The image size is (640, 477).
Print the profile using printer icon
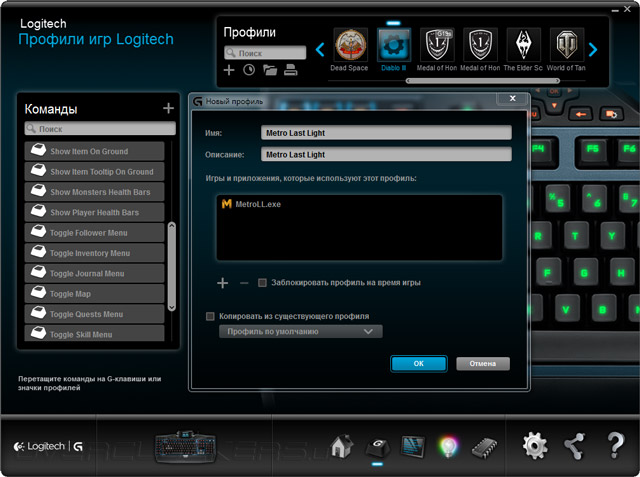point(291,70)
